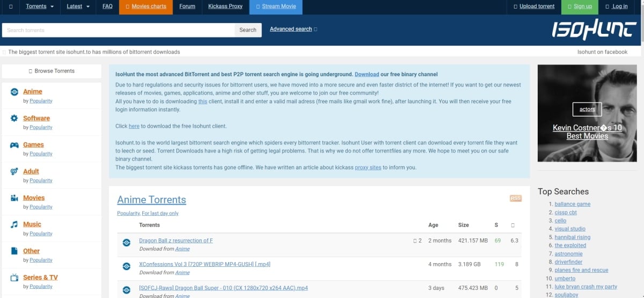
Task: Focus the Search torrents input field
Action: tap(118, 30)
